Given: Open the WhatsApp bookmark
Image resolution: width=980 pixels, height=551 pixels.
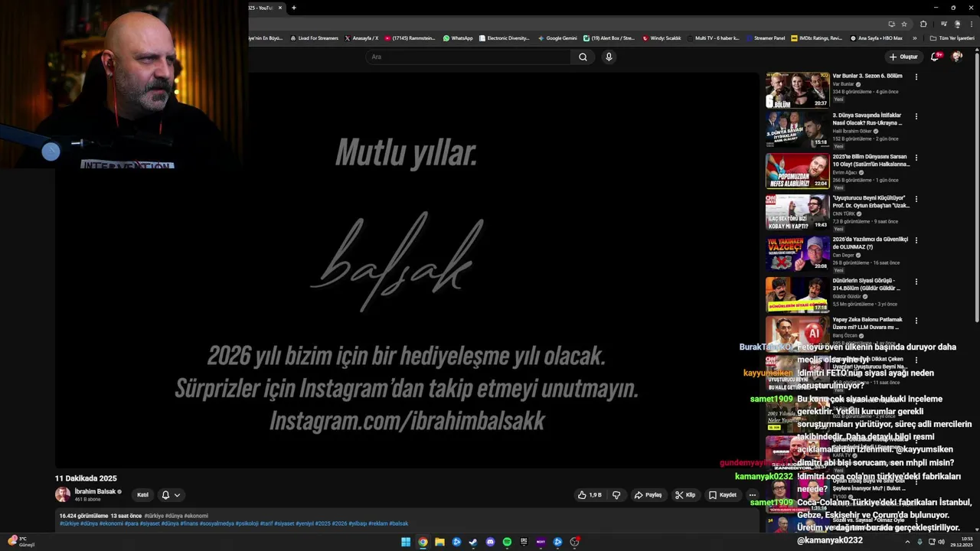Looking at the screenshot, I should click(458, 37).
